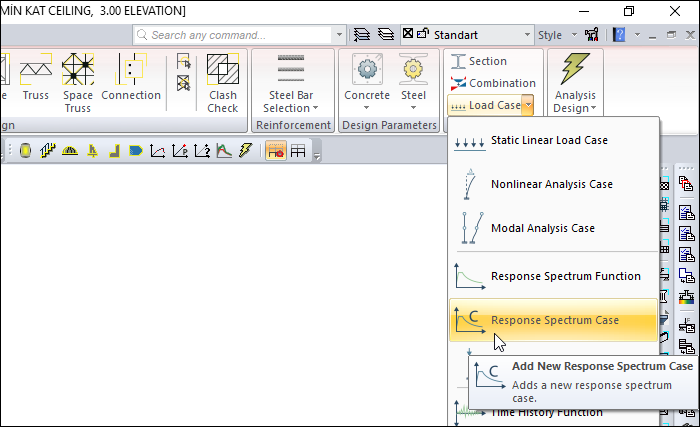Open Concrete design parameters
Screen dimensions: 700x427
367,82
